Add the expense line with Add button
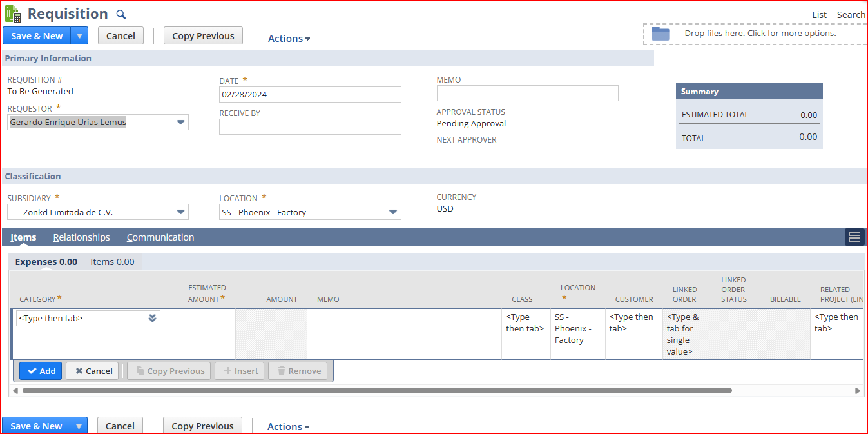This screenshot has width=868, height=434. coord(41,371)
